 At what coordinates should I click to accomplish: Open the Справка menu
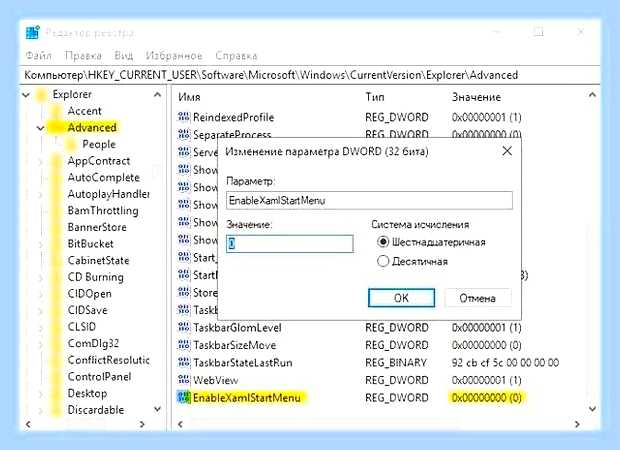[x=236, y=55]
